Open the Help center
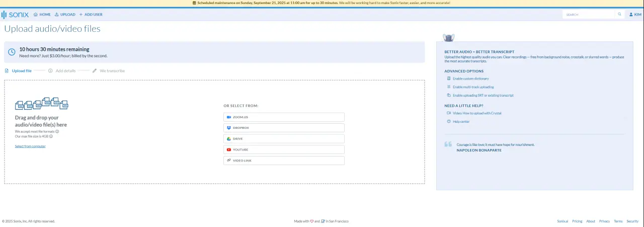The image size is (644, 227). coord(461,122)
